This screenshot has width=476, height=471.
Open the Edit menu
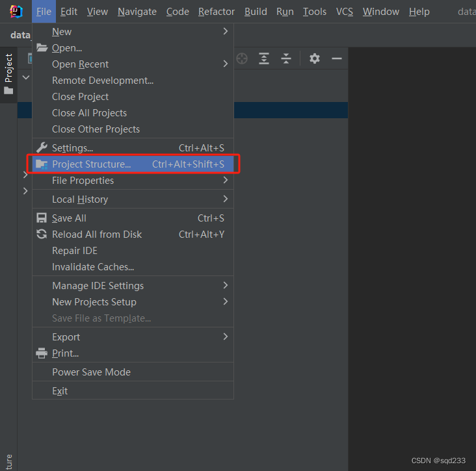tap(69, 12)
